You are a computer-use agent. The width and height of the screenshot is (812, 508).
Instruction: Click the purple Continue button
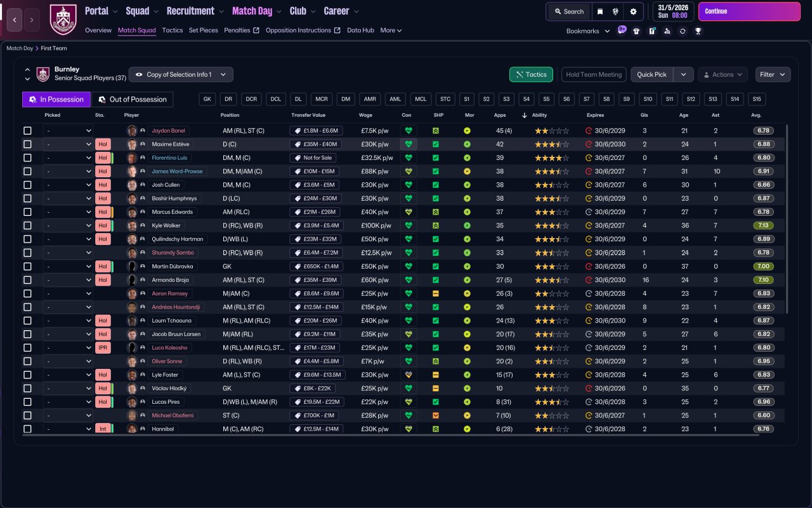[x=749, y=11]
